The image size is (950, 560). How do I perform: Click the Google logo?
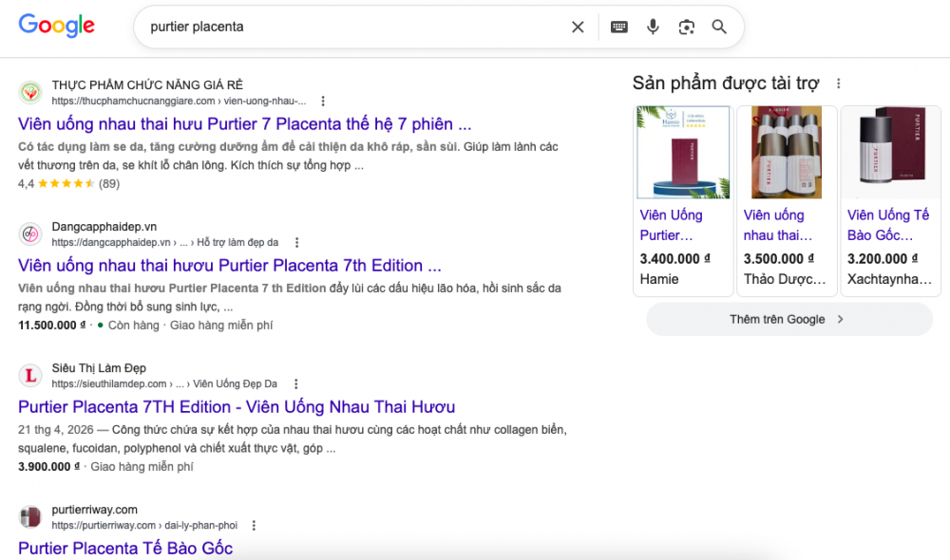(56, 26)
